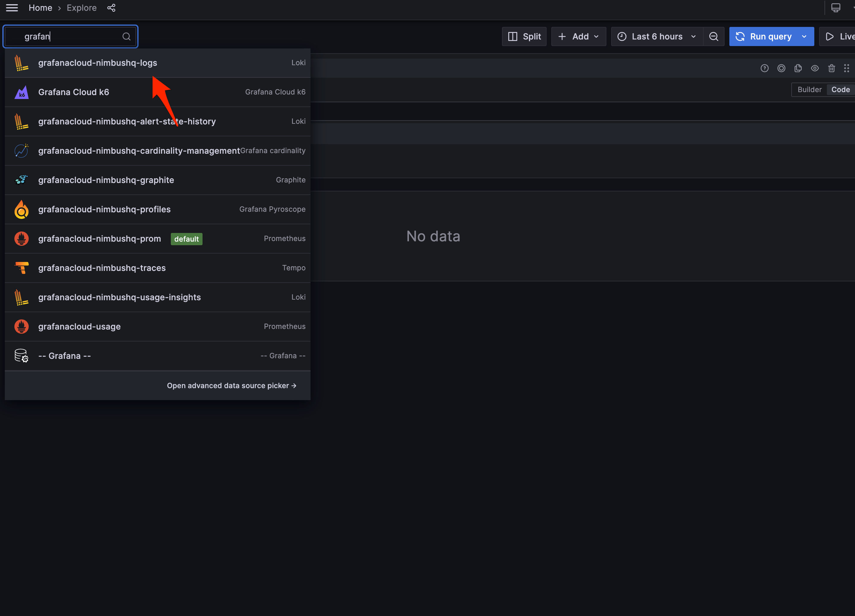Zoom out the time range with the magnifier icon
The image size is (855, 616).
[x=713, y=36]
